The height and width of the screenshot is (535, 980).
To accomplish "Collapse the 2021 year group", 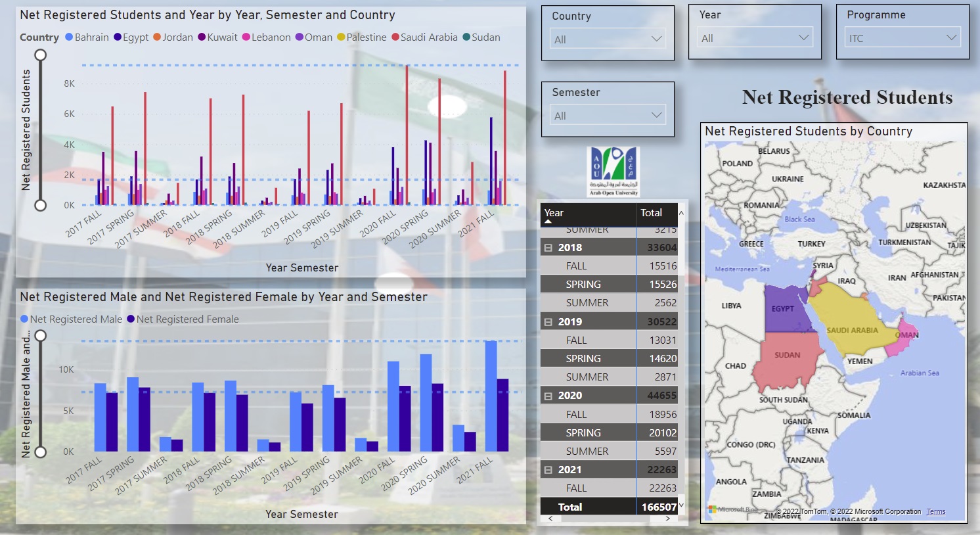I will click(x=548, y=470).
